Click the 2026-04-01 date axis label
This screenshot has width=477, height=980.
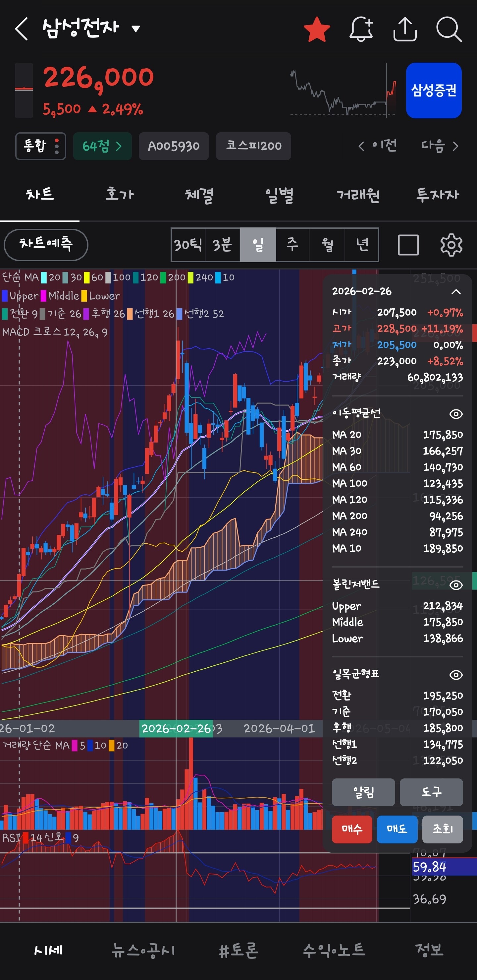(x=279, y=728)
